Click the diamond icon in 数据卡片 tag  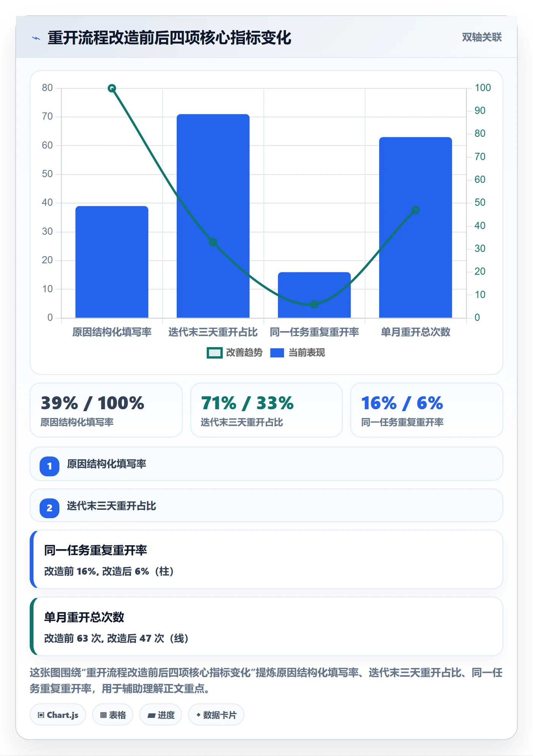click(198, 715)
